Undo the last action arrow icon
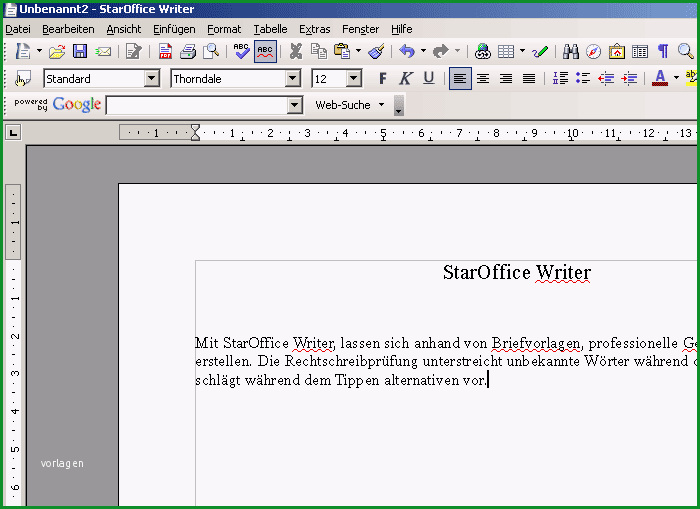Screen dimensions: 700x509 pyautogui.click(x=407, y=51)
